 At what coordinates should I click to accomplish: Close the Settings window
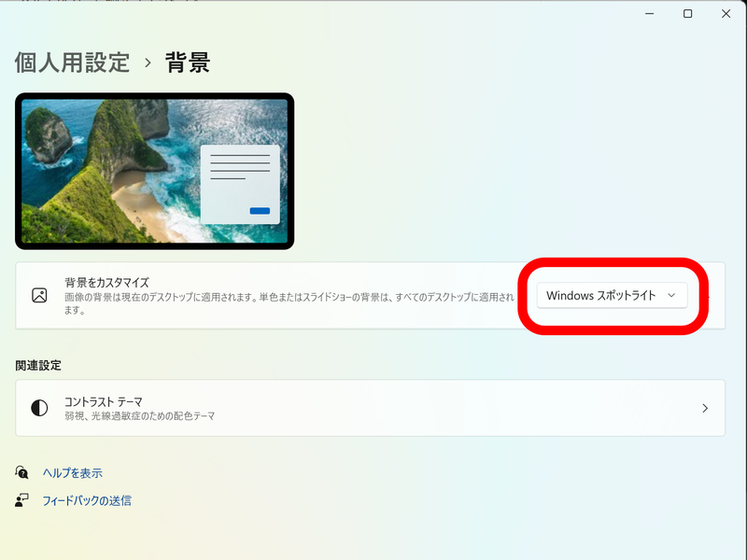click(x=726, y=14)
